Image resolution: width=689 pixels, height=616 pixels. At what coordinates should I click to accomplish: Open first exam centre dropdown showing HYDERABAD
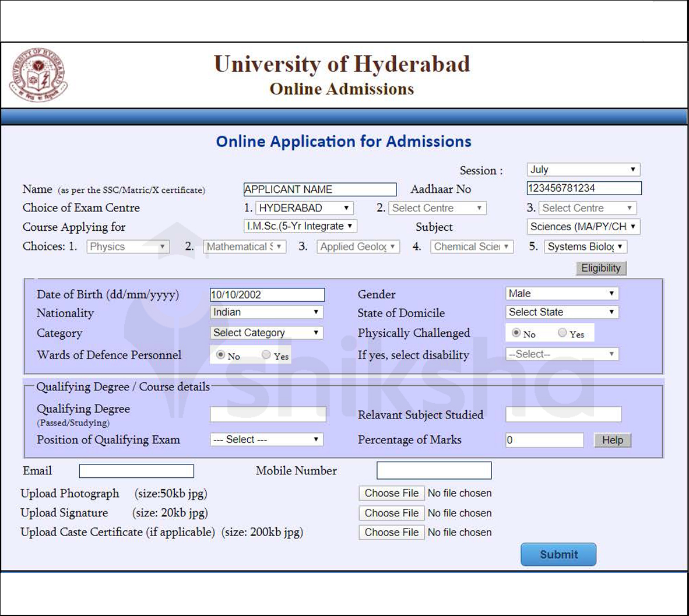coord(304,208)
